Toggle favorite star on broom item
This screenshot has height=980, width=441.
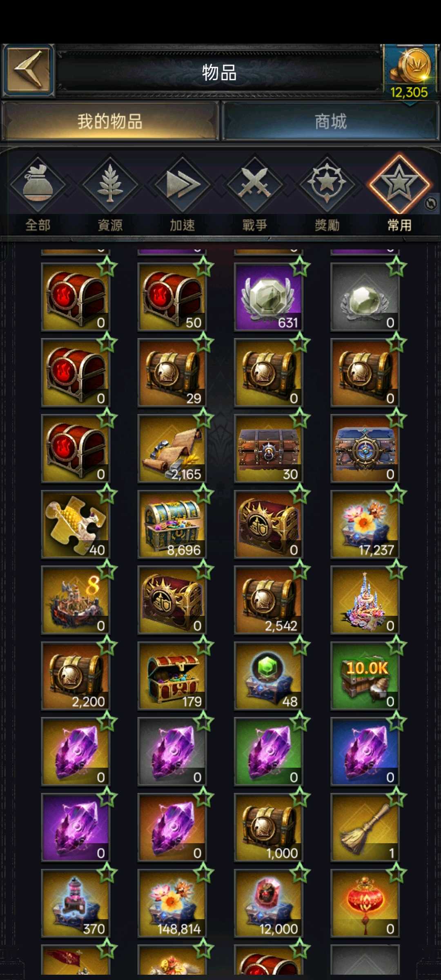396,798
